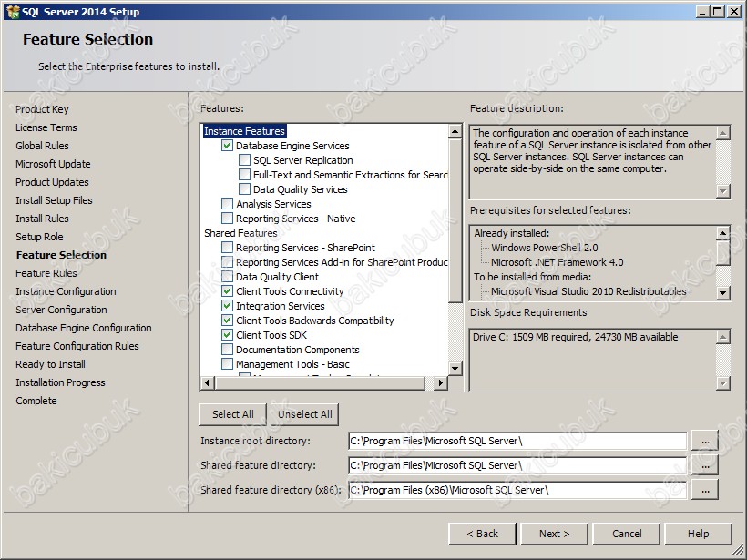The height and width of the screenshot is (560, 747).
Task: Click the 'Ready to Install' step
Action: click(x=50, y=364)
